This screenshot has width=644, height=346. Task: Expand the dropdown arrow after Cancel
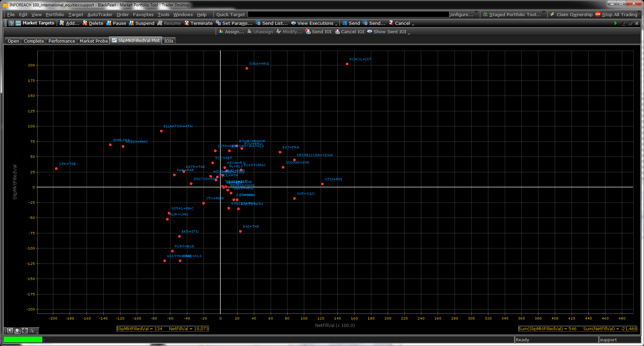point(413,24)
